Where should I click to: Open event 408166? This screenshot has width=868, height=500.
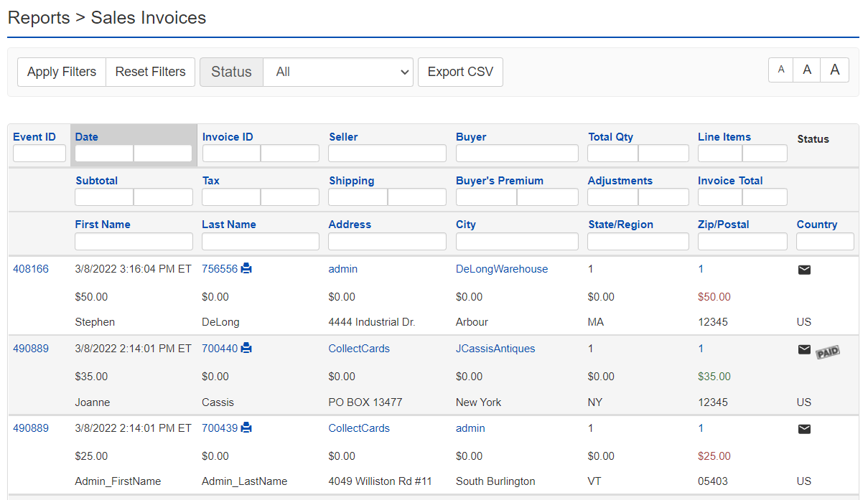[x=30, y=268]
